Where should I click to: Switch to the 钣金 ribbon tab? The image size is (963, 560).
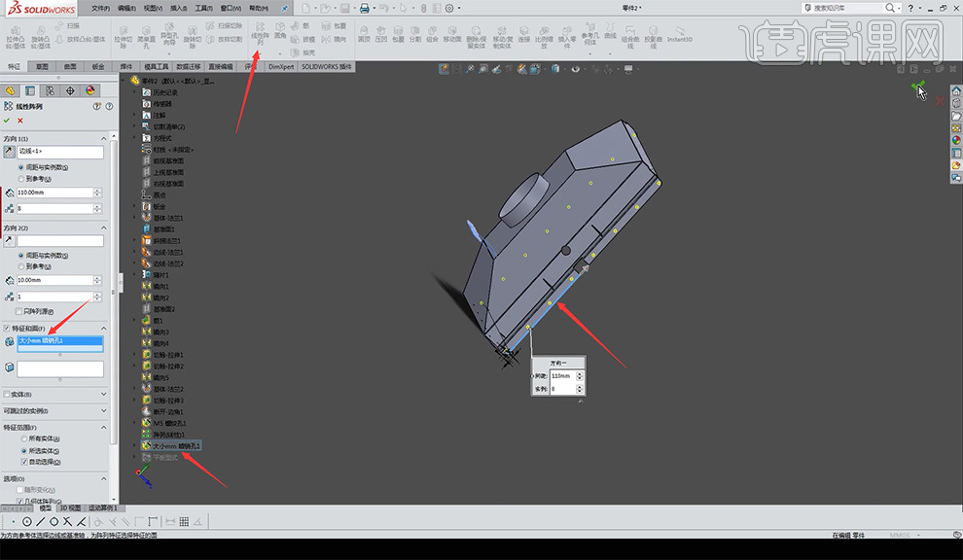click(98, 67)
